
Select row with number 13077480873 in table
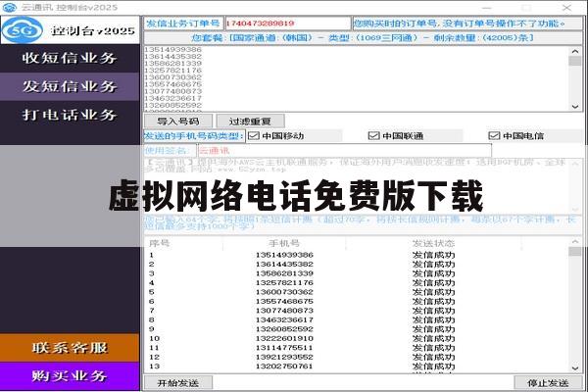tap(357, 311)
